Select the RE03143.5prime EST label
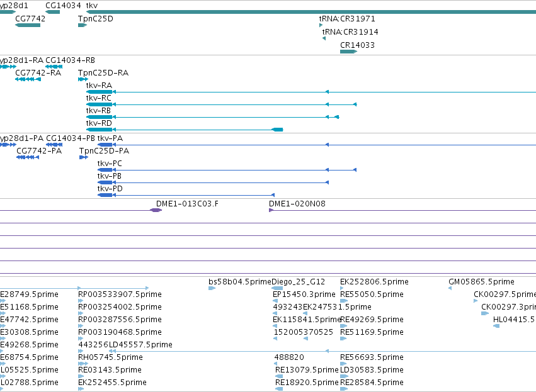536x392 pixels. tap(110, 370)
